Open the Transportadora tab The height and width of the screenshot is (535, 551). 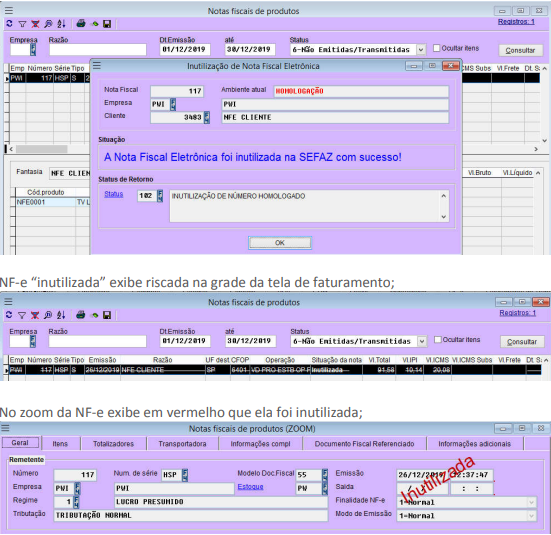click(x=182, y=444)
